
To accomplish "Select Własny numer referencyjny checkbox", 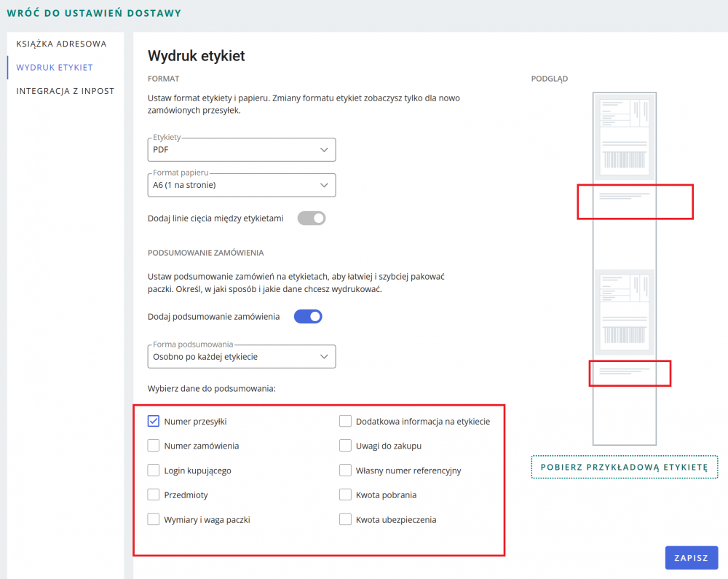I will pyautogui.click(x=345, y=470).
